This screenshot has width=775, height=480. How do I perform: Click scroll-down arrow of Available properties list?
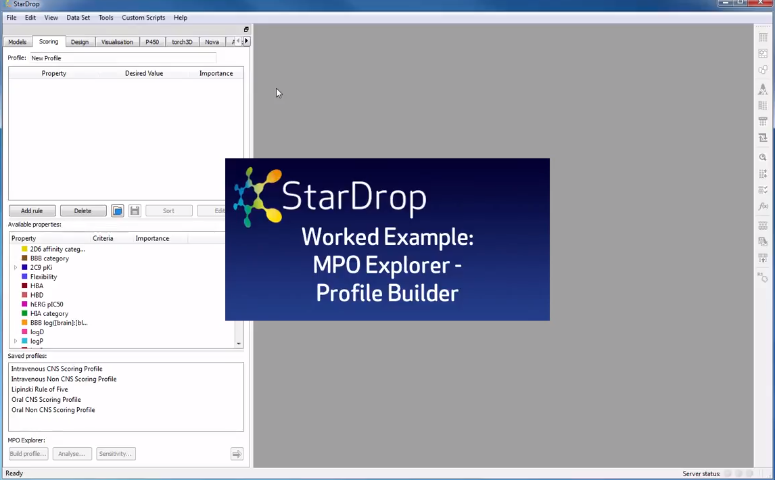point(239,343)
